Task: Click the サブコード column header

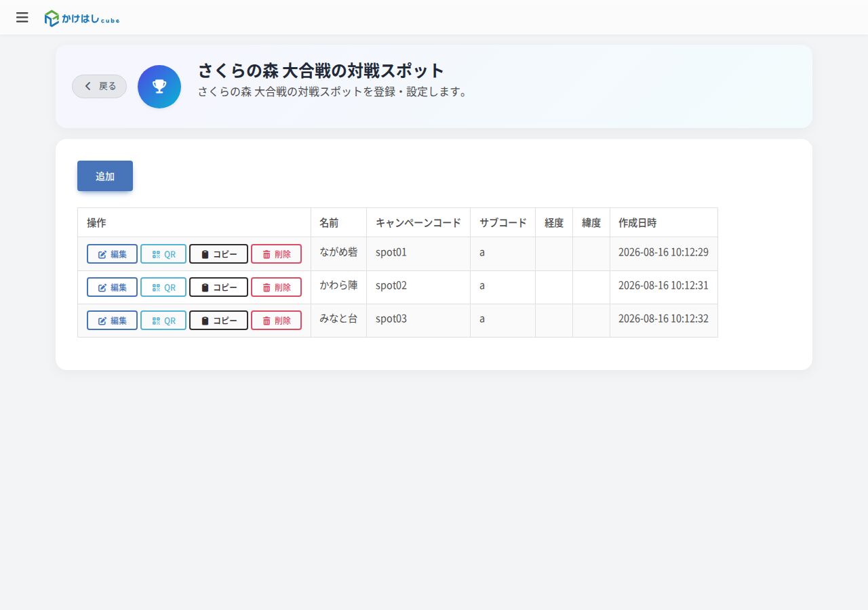Action: tap(502, 222)
